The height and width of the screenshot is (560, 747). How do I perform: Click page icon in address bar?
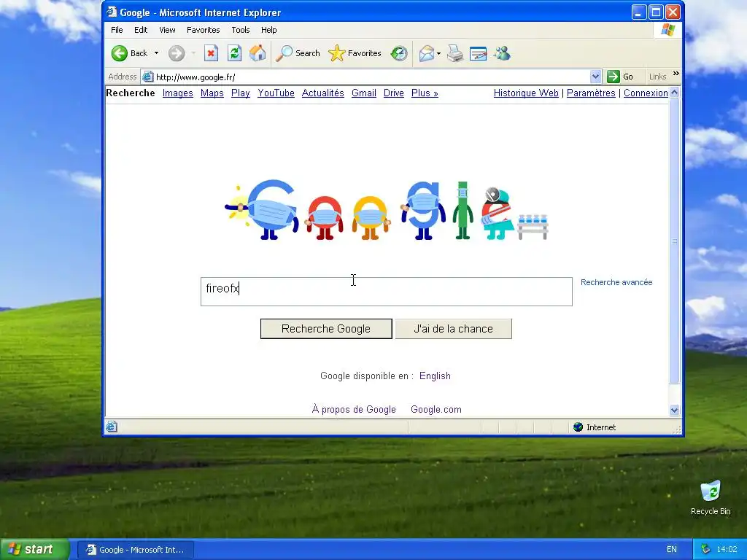148,77
